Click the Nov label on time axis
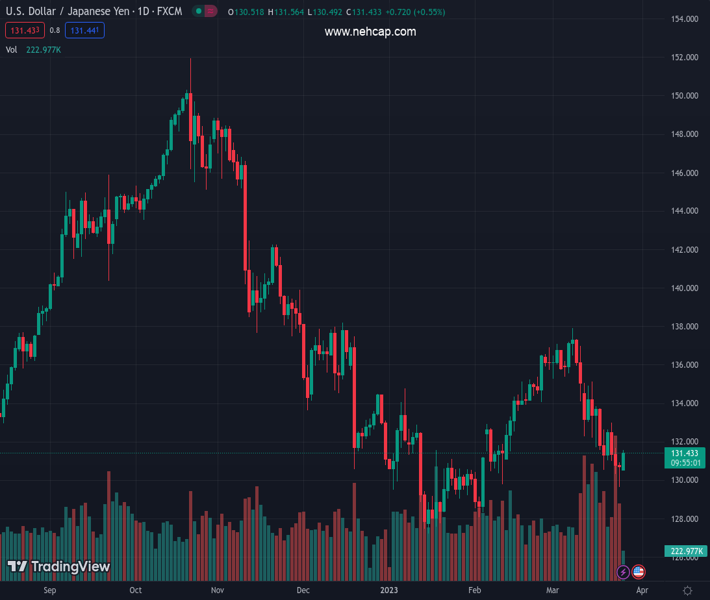This screenshot has height=600, width=710. point(216,591)
